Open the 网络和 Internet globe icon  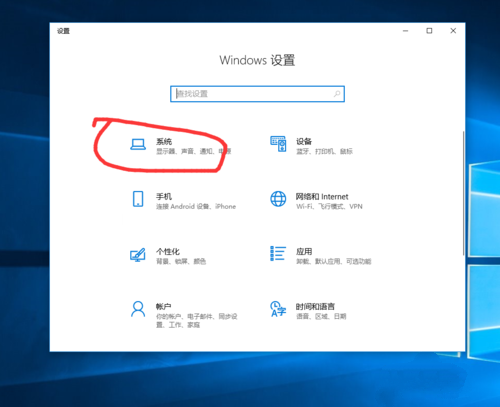click(278, 199)
